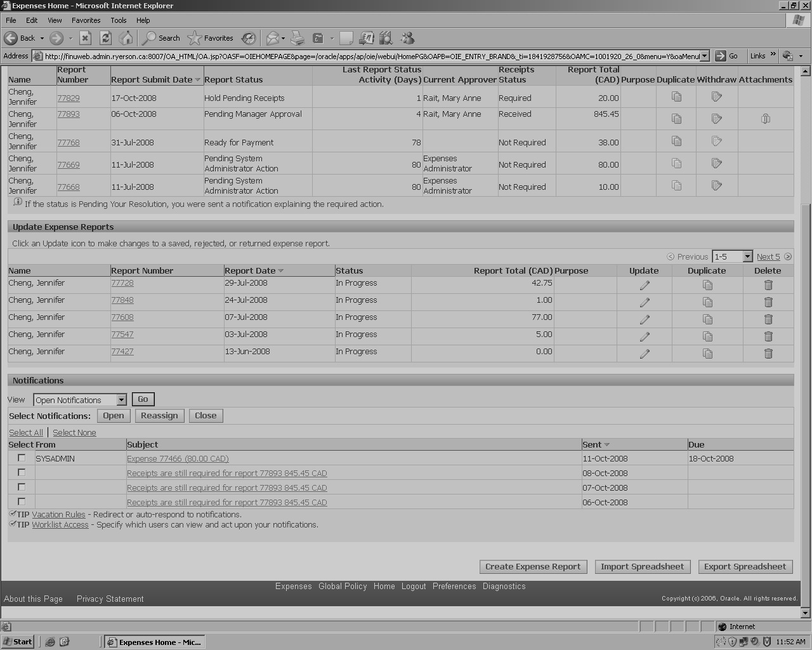Click Withdraw icon for report 77829

(x=717, y=97)
